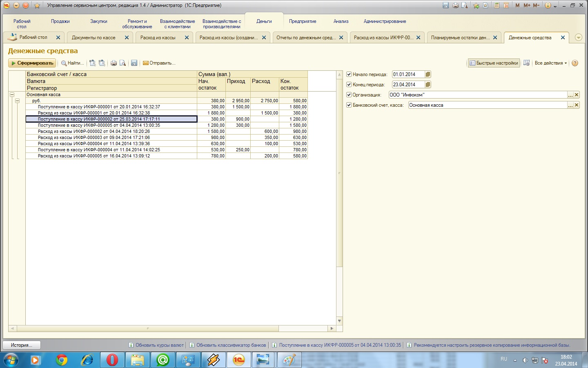The image size is (588, 368).
Task: Expand the Все действия dropdown
Action: click(550, 63)
